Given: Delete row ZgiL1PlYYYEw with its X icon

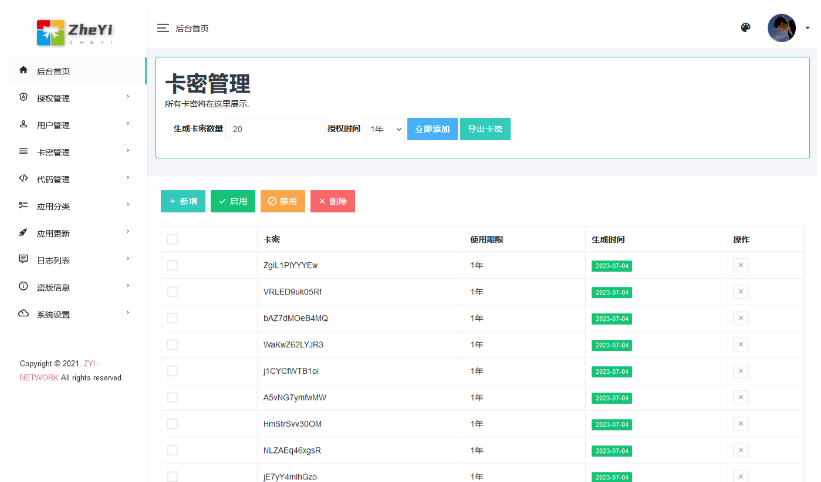Looking at the screenshot, I should pyautogui.click(x=740, y=265).
